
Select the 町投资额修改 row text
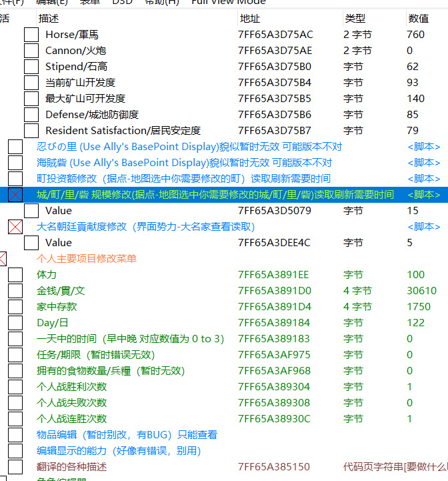click(x=183, y=179)
